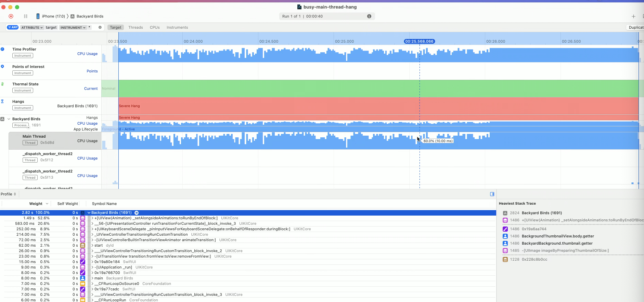Image resolution: width=644 pixels, height=302 pixels.
Task: Click the 1.49 s weight value
Action: click(29, 218)
